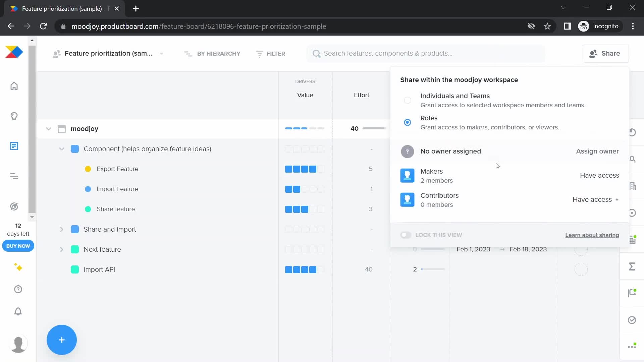Viewport: 644px width, 362px height.
Task: Open the browser side panel icon
Action: (x=567, y=26)
